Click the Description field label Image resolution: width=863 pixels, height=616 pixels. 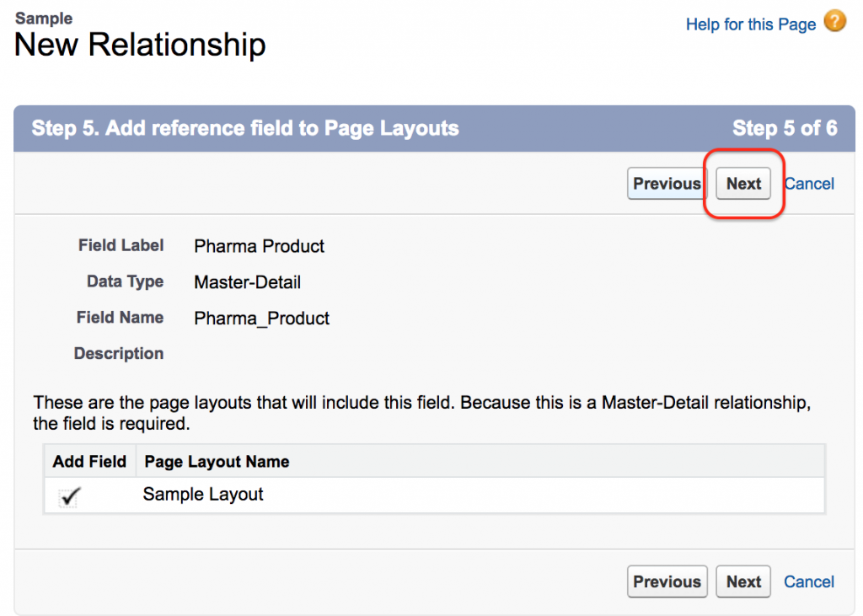(x=119, y=354)
